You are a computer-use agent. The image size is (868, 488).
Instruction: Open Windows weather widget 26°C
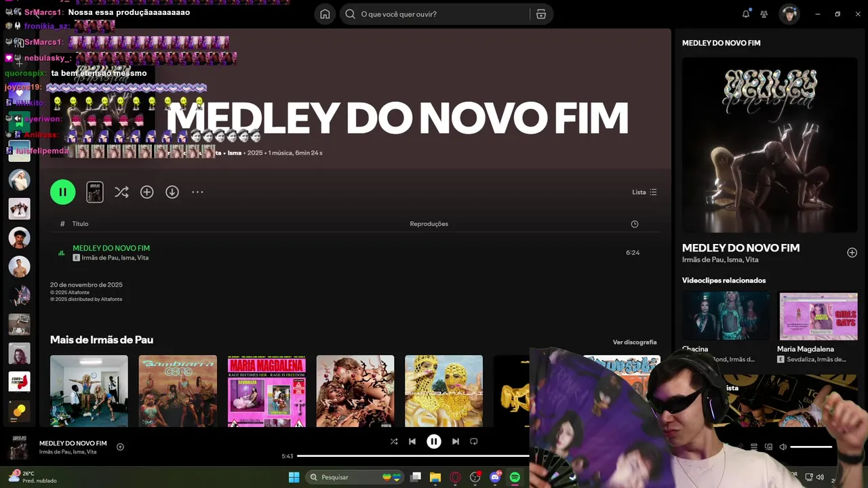[x=32, y=477]
